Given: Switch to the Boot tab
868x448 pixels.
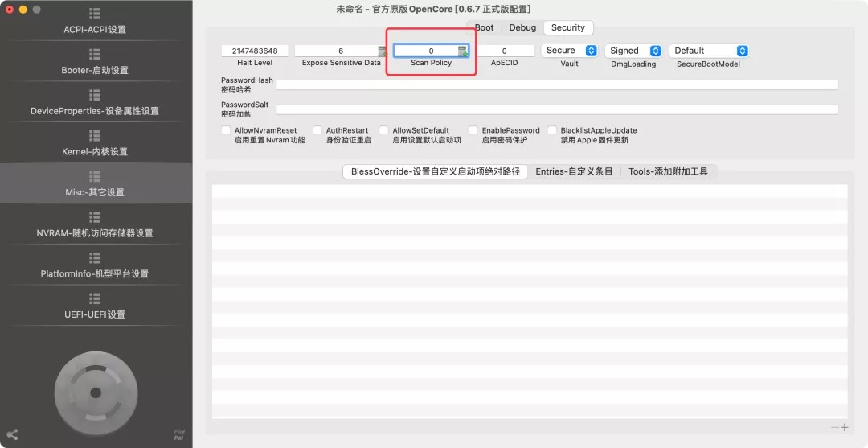Looking at the screenshot, I should point(485,27).
